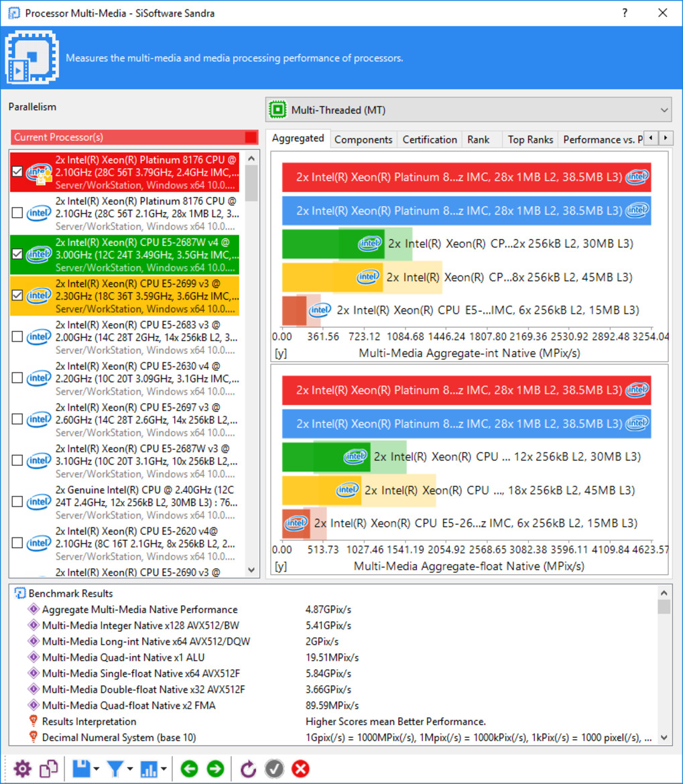Click the red cancel X icon
The width and height of the screenshot is (683, 784).
pyautogui.click(x=300, y=769)
